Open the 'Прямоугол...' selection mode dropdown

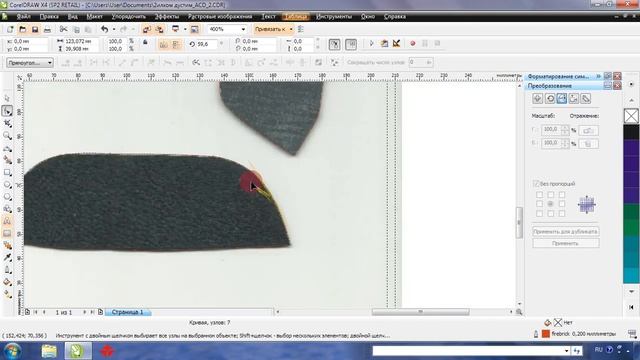(30, 63)
